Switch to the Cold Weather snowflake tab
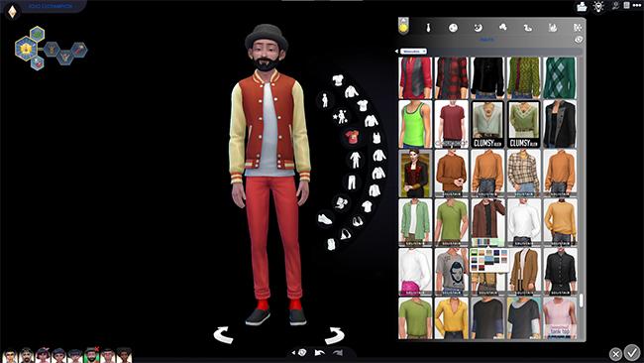Image resolution: width=644 pixels, height=363 pixels. (x=578, y=28)
